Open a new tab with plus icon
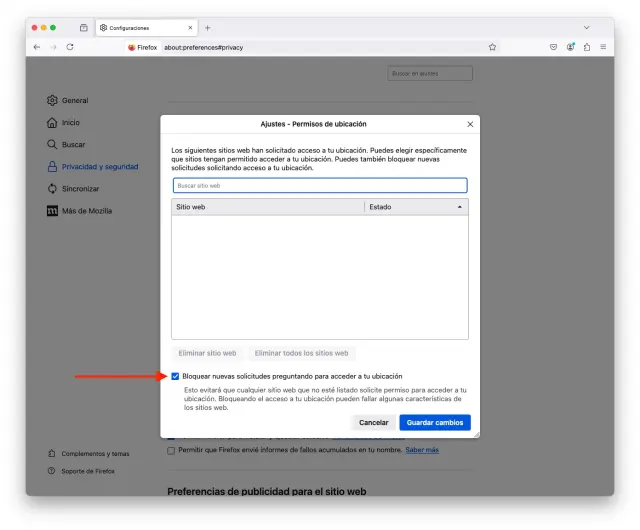This screenshot has height=530, width=640. coord(208,27)
